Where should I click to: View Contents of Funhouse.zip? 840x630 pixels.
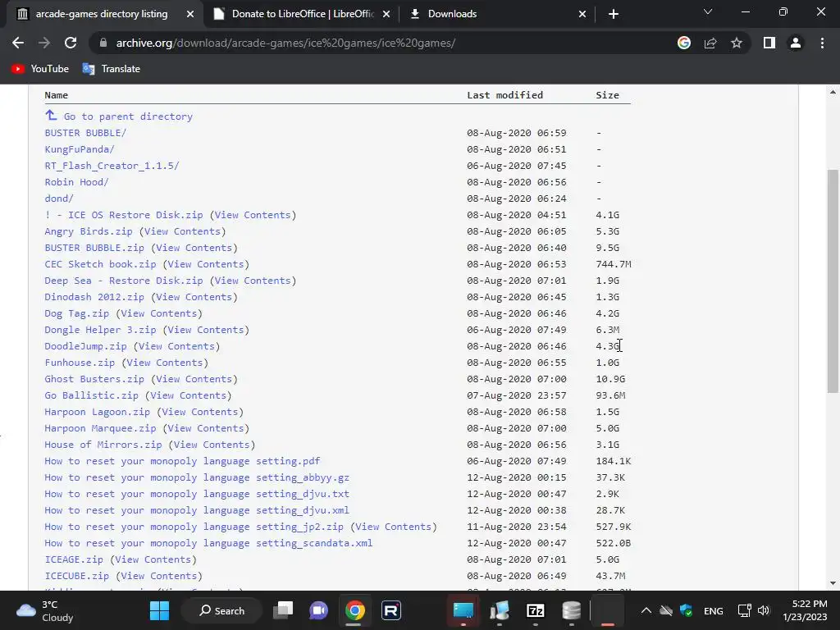(165, 363)
